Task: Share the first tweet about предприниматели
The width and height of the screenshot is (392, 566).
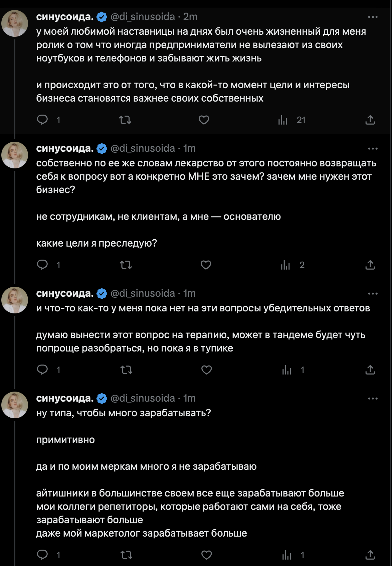Action: coord(370,120)
